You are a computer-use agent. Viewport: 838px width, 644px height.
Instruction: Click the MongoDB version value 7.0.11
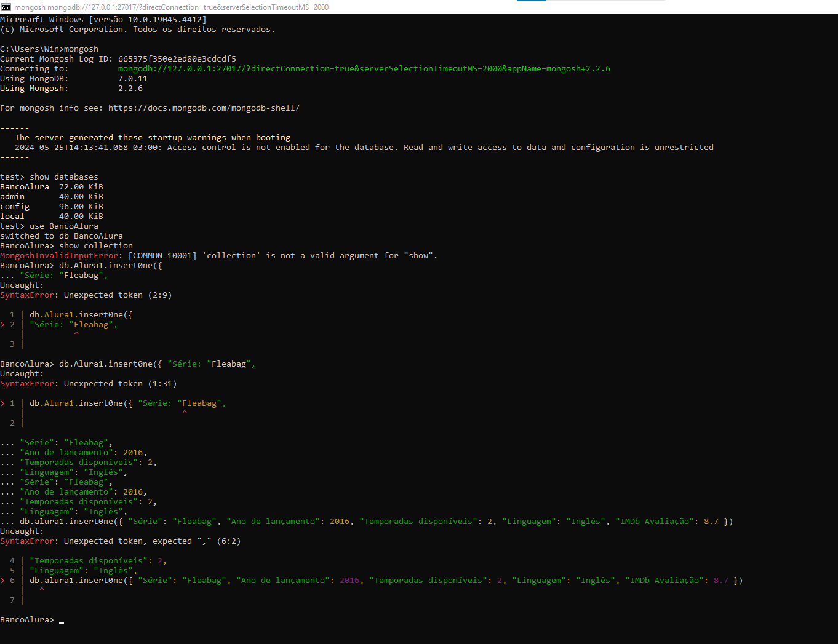[x=133, y=79]
